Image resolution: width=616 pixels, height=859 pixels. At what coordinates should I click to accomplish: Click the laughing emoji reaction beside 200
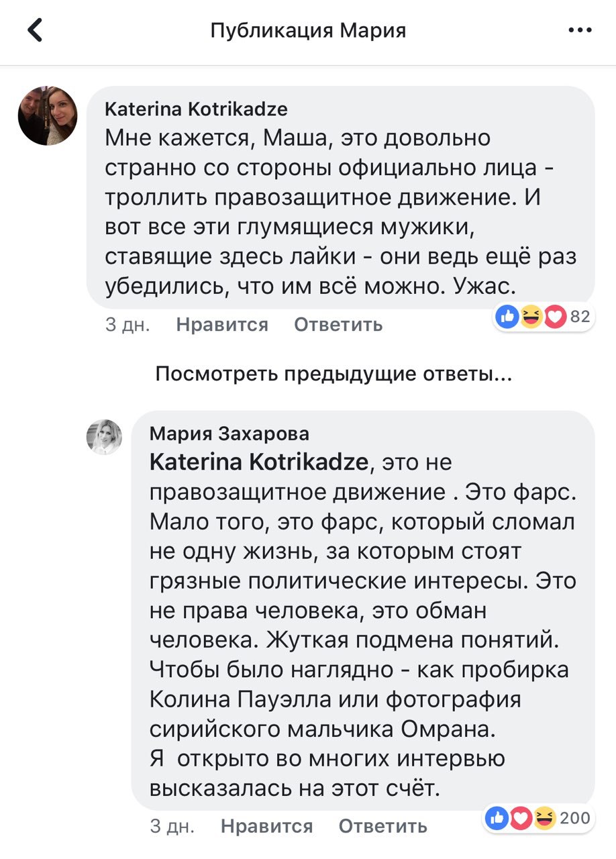544,817
